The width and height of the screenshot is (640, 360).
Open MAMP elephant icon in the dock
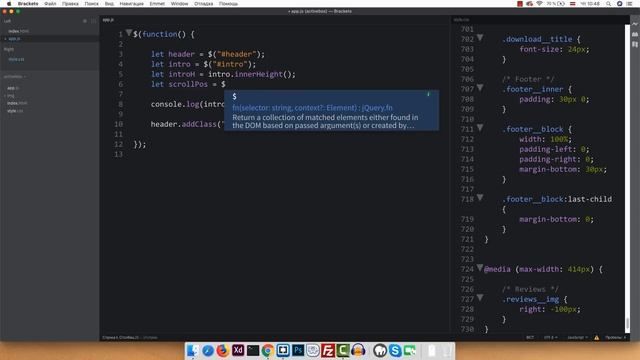point(380,351)
